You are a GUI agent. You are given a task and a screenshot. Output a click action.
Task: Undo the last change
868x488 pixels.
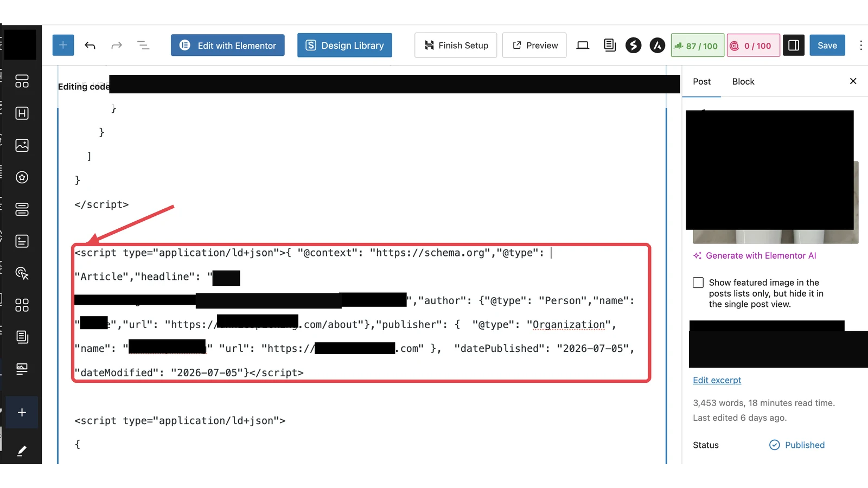pos(90,46)
